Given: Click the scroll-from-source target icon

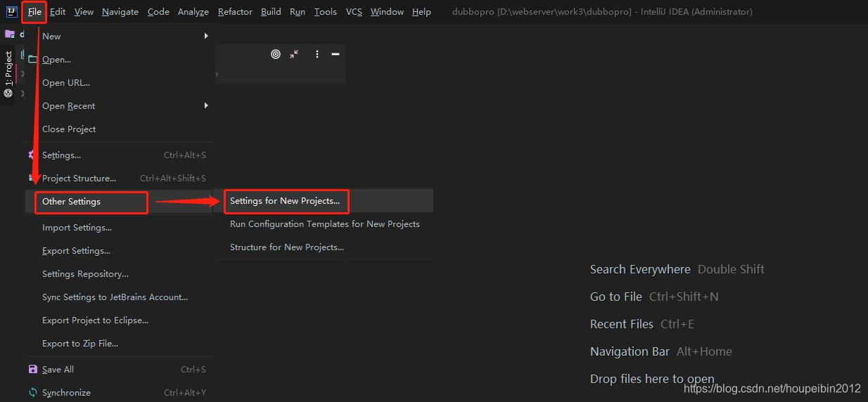Looking at the screenshot, I should click(x=276, y=54).
